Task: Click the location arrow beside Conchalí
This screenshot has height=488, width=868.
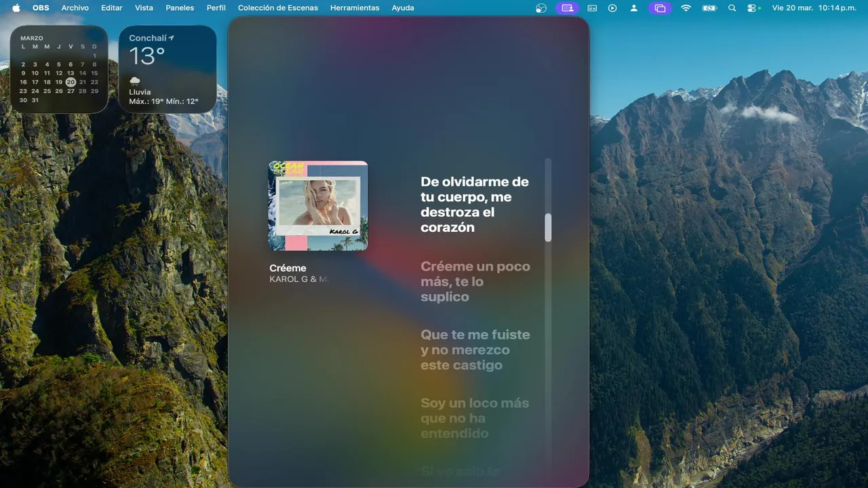Action: (172, 38)
